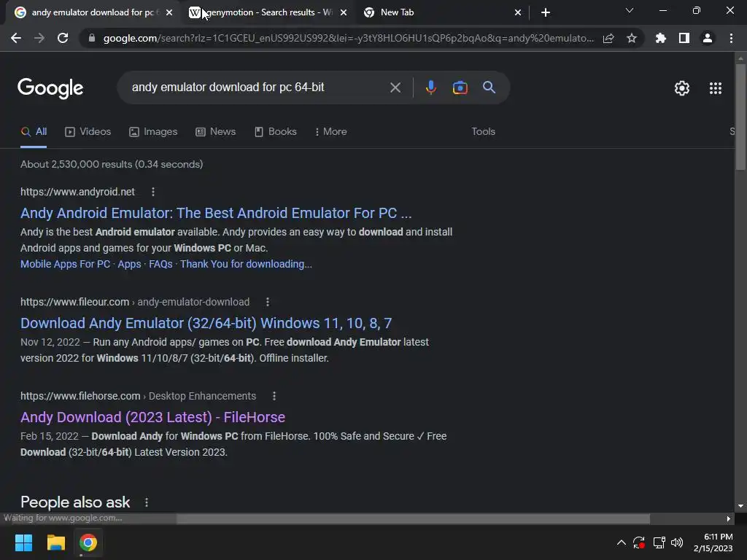Click the Google logo
This screenshot has height=560, width=747.
click(x=50, y=87)
